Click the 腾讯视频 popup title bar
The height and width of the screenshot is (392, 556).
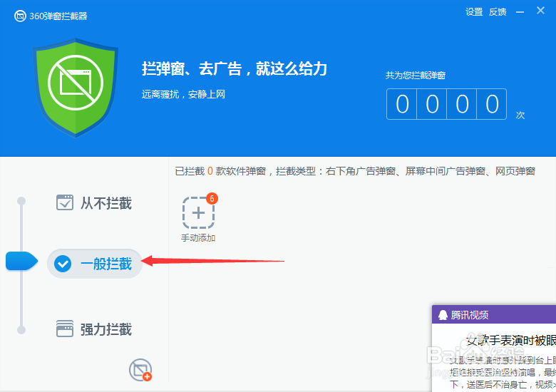[494, 314]
